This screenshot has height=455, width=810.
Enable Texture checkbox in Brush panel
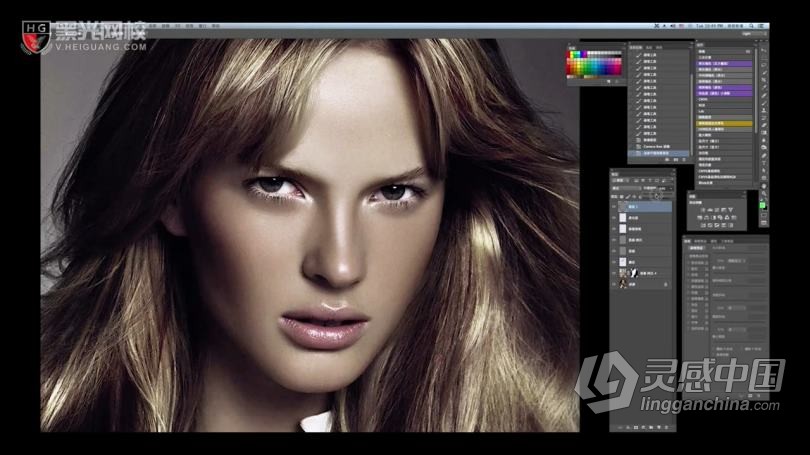coord(689,275)
